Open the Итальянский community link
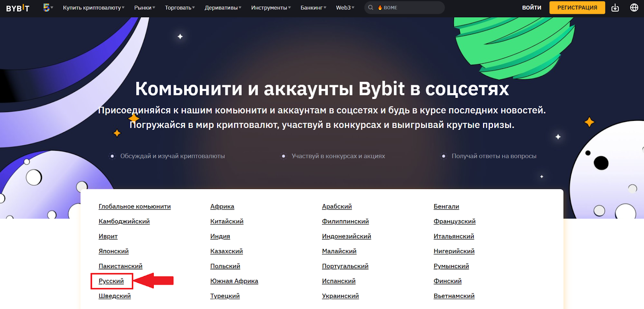 [x=454, y=236]
